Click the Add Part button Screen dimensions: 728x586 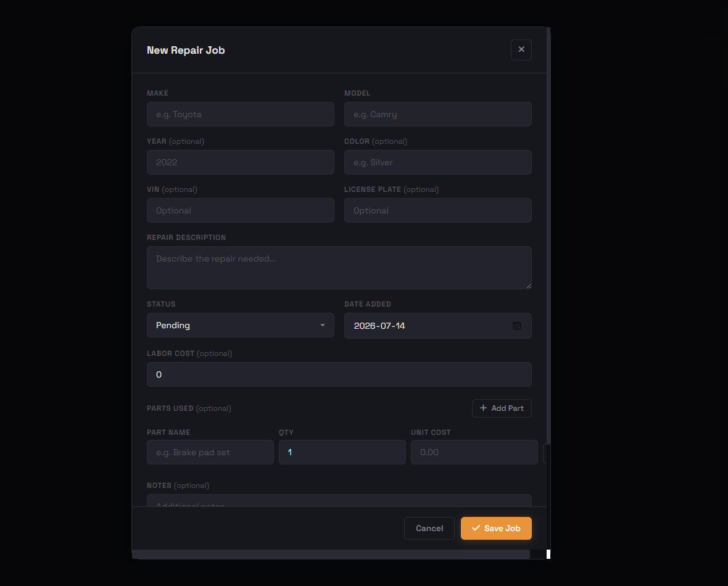tap(502, 408)
